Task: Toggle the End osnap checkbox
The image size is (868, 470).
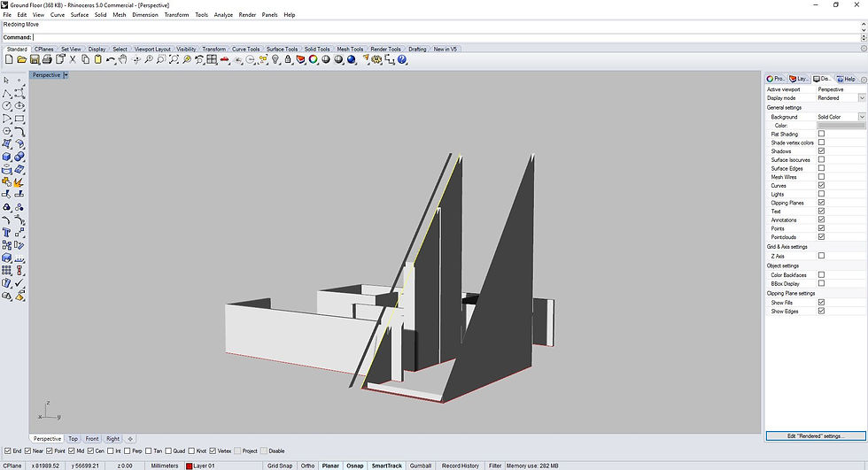Action: click(x=8, y=451)
